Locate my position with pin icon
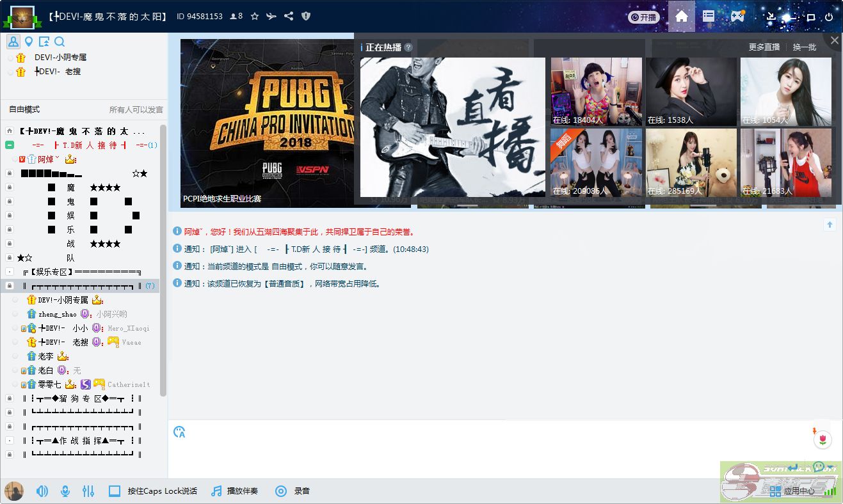This screenshot has width=843, height=504. (29, 42)
